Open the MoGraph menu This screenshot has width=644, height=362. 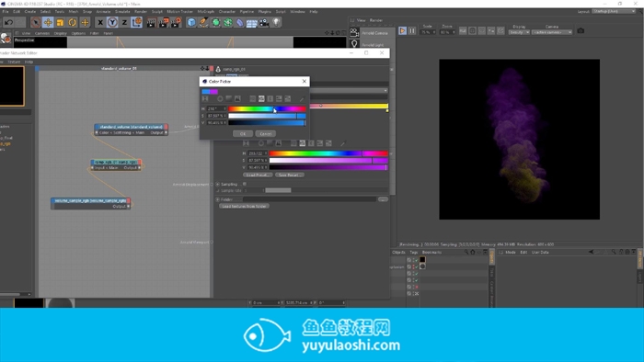(x=206, y=11)
